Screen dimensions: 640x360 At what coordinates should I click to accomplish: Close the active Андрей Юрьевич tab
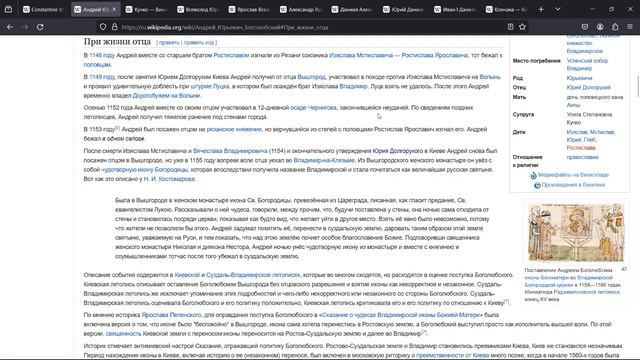[114, 9]
